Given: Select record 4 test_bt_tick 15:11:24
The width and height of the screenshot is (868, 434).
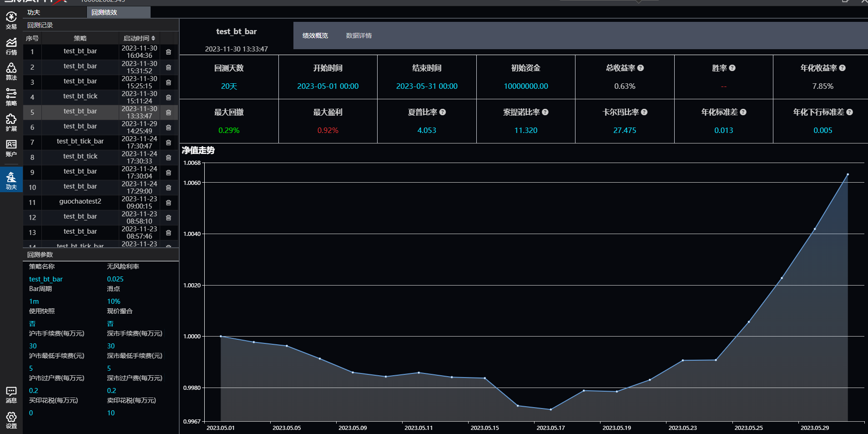Looking at the screenshot, I should pos(101,97).
